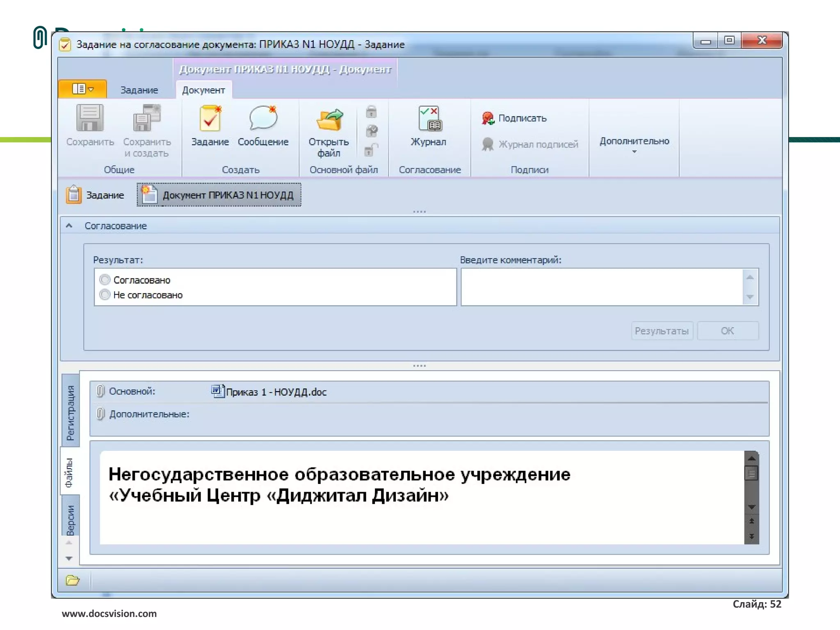Click the paperclip icon next to Основной
This screenshot has width=840, height=630.
point(100,391)
